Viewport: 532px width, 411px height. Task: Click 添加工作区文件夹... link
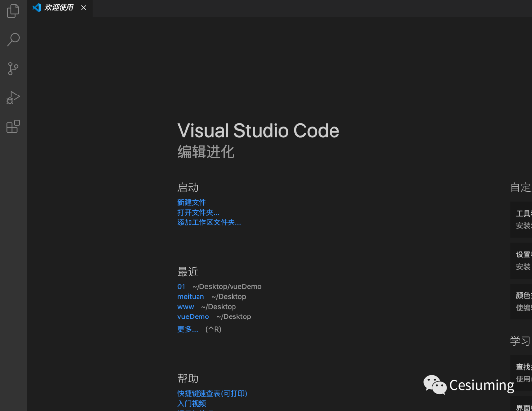click(209, 222)
